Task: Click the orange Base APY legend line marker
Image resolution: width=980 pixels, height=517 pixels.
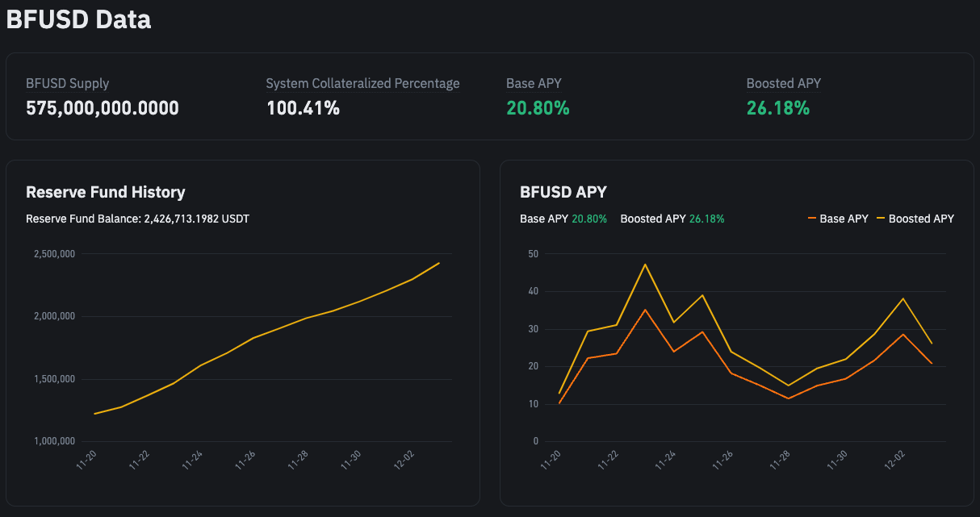Action: coord(812,219)
